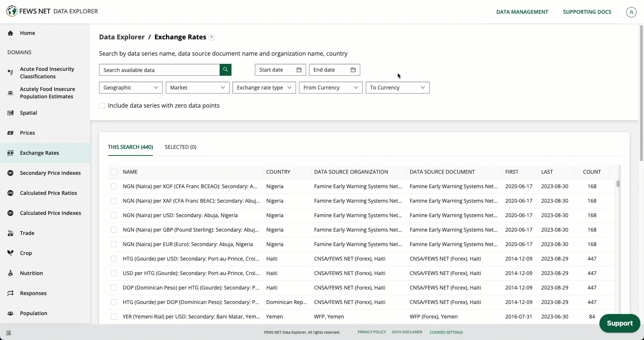Open the DATA MANAGEMENT menu
The image size is (644, 340).
(522, 12)
